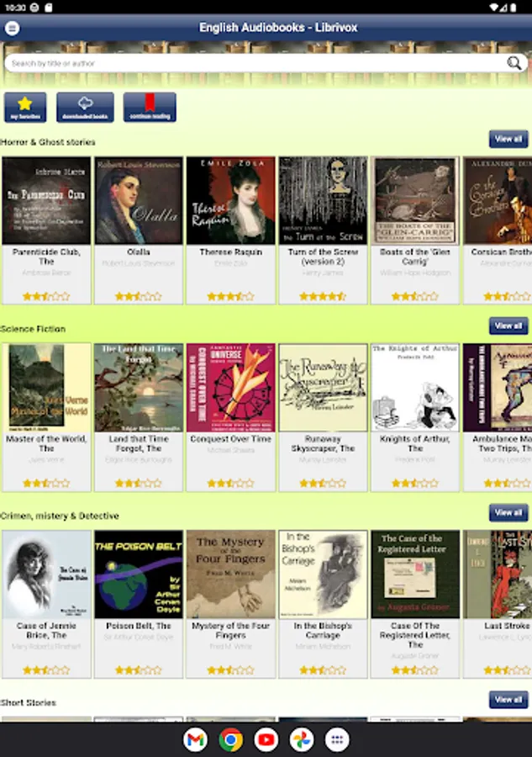Screen dimensions: 532x757
Task: Select The Poison Belt cover
Action: point(139,574)
